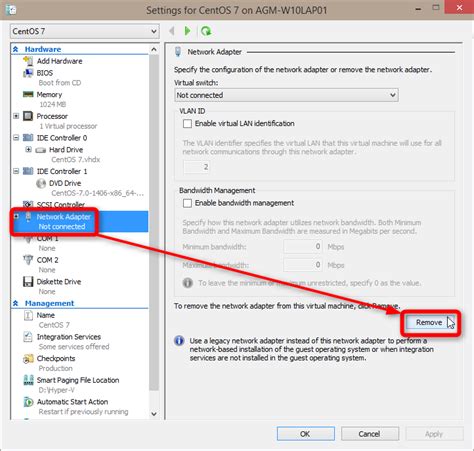Click the green forward navigation arrow
Screen dimensions: 474x451
coord(187,31)
